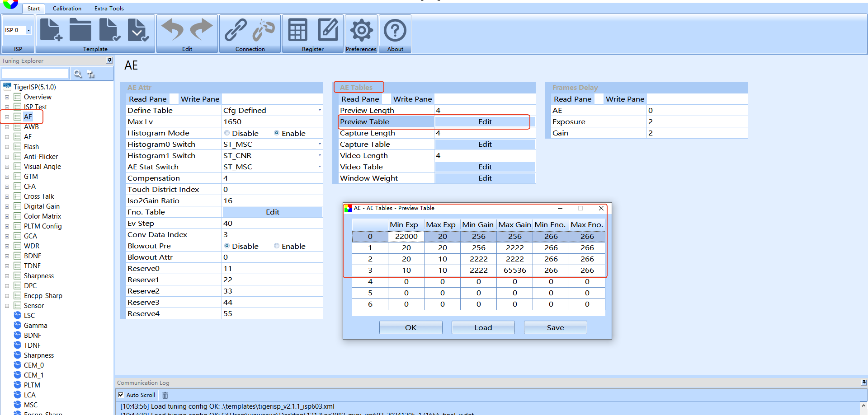Viewport: 868px width, 415px height.
Task: Open the Register calculator table icon
Action: (298, 30)
